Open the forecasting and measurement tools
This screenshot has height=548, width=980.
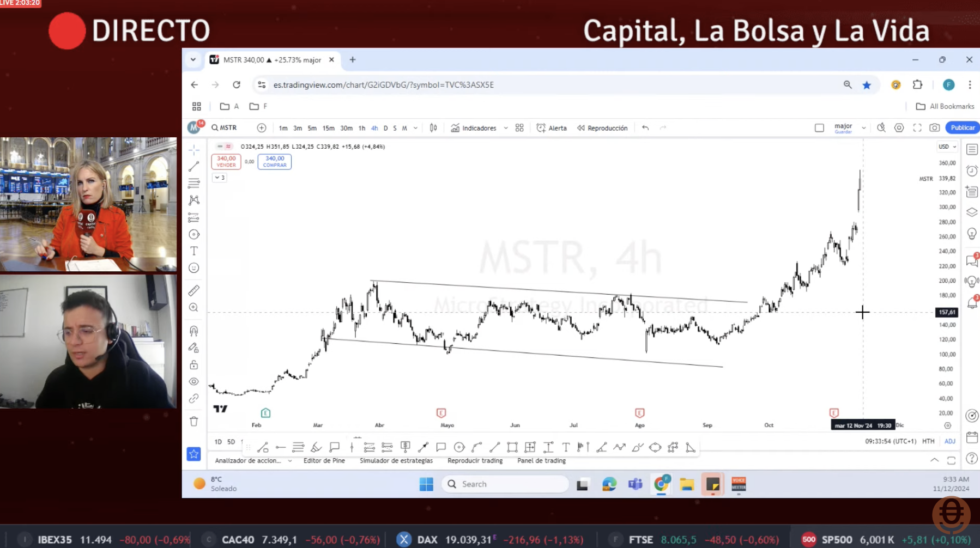pos(194,217)
